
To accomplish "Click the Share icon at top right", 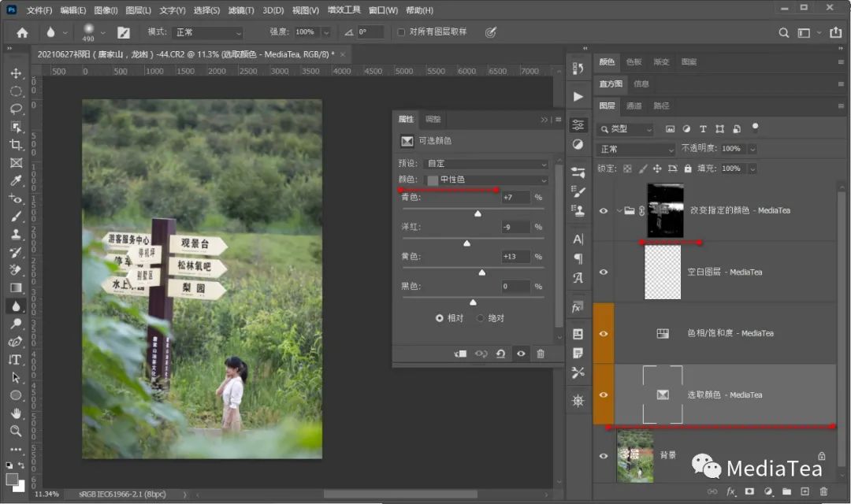I will [x=836, y=32].
